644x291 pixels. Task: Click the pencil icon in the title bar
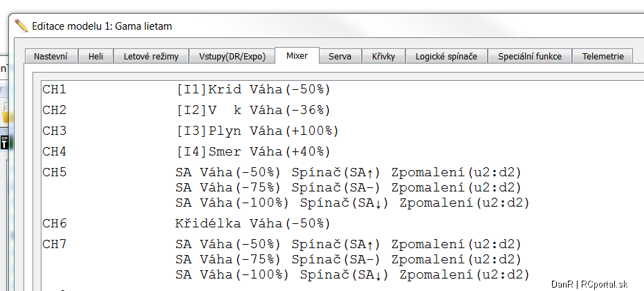pos(21,26)
